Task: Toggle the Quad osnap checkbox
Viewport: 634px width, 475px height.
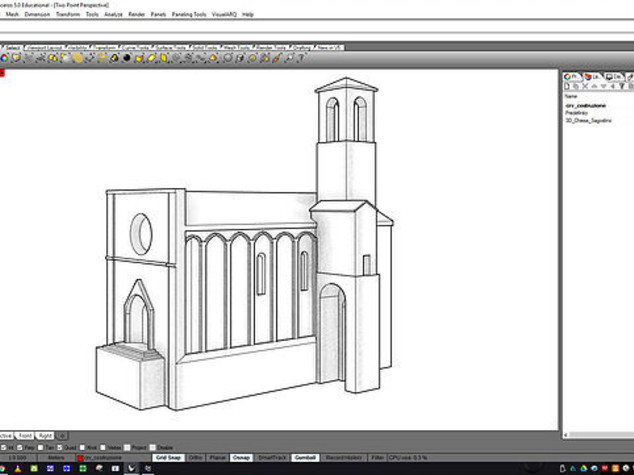Action: [x=60, y=448]
